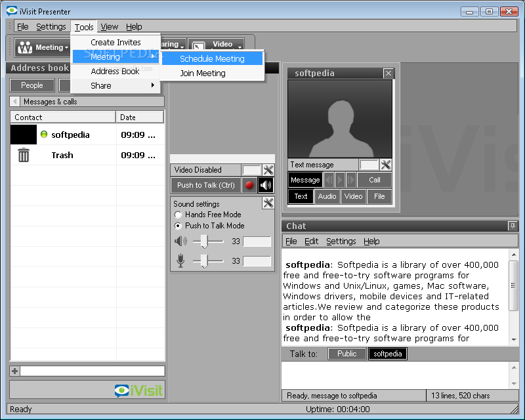The width and height of the screenshot is (525, 420).
Task: Click the Tools menu title
Action: tap(84, 27)
